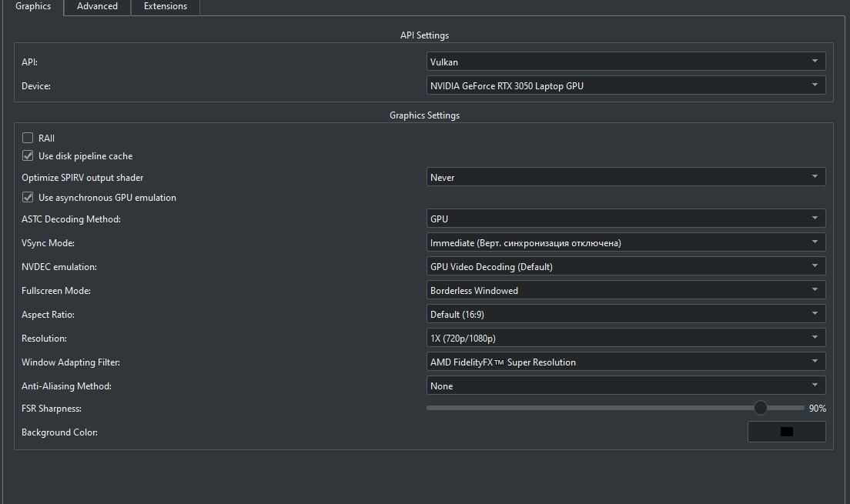Screen dimensions: 850x504
Task: Click the VSync Mode label
Action: coord(49,243)
